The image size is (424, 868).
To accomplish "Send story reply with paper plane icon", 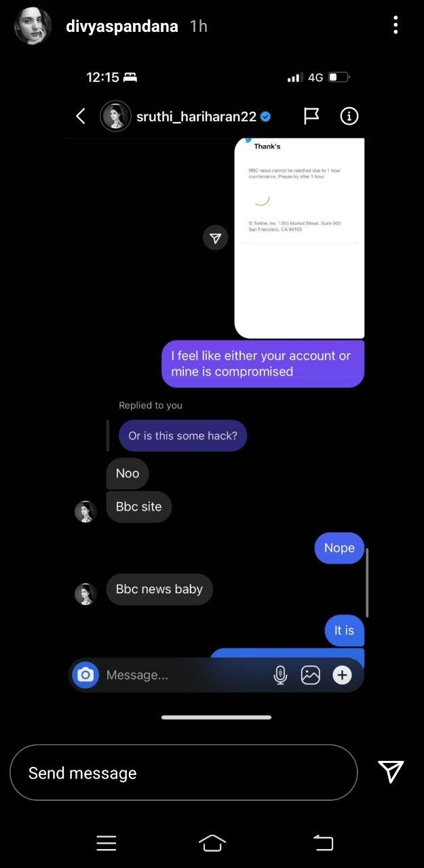I will tap(391, 772).
